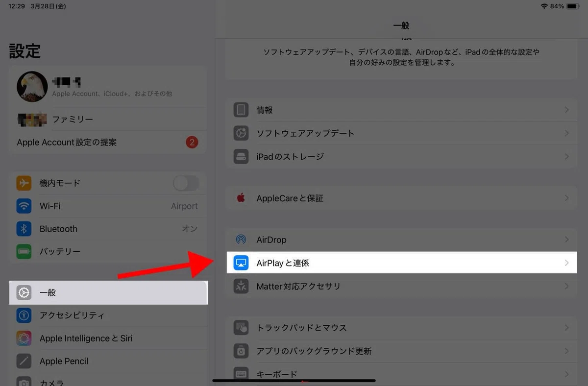Tap the red Apple logo icon
588x386 pixels.
tap(241, 198)
